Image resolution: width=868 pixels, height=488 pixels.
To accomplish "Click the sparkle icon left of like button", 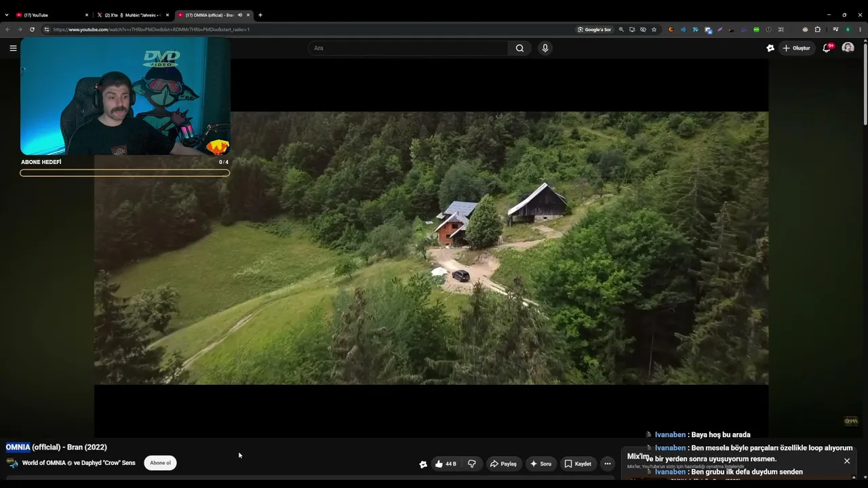I will point(423,464).
